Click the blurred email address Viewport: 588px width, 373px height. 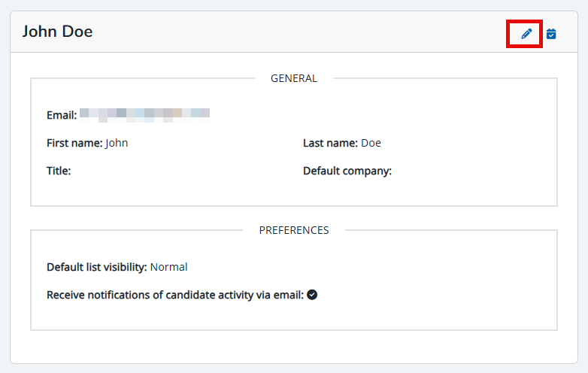pos(145,115)
